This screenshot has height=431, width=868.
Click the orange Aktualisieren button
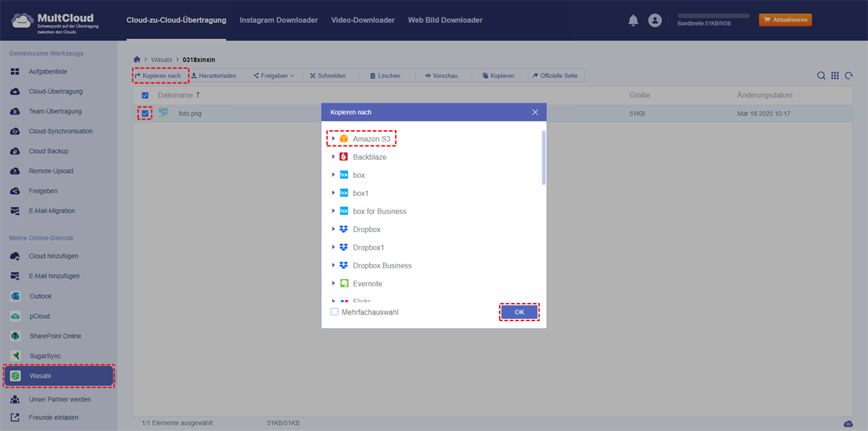coord(785,20)
